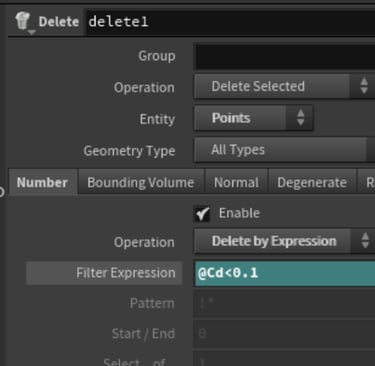Screen dimensions: 375x366
Task: Click the up-down arrows on Entity dropdown
Action: coord(300,118)
